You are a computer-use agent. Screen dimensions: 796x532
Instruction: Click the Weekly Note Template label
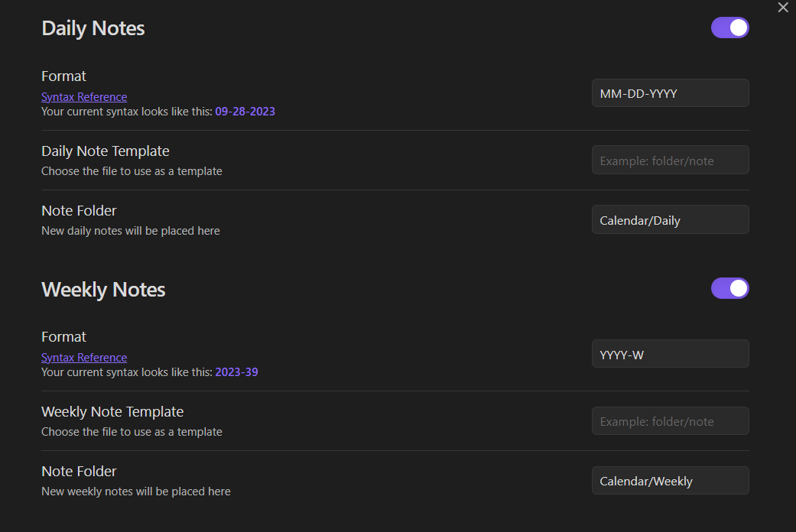click(112, 412)
